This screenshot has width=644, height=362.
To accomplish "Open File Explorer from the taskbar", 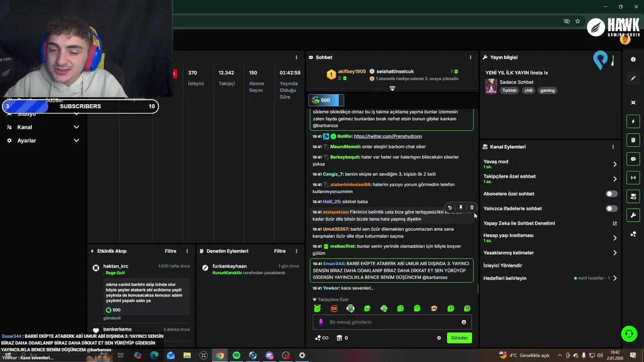I will [187, 355].
